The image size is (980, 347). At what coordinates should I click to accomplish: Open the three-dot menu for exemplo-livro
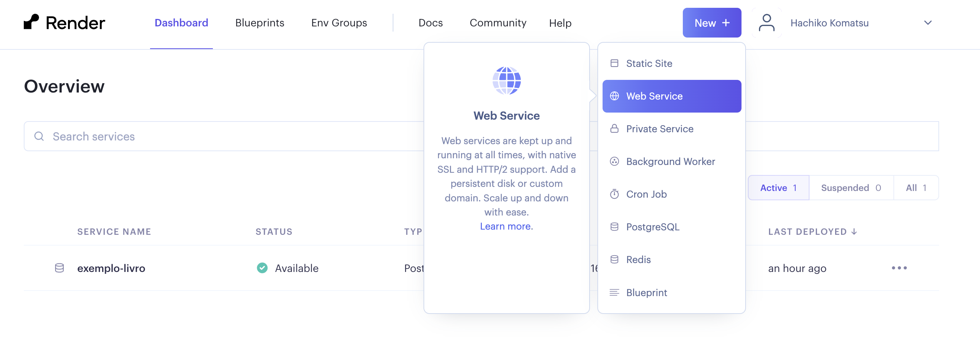pyautogui.click(x=899, y=268)
